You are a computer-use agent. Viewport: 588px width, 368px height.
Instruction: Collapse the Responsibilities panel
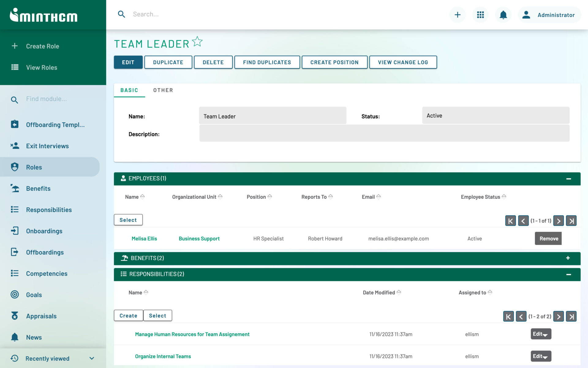coord(569,274)
